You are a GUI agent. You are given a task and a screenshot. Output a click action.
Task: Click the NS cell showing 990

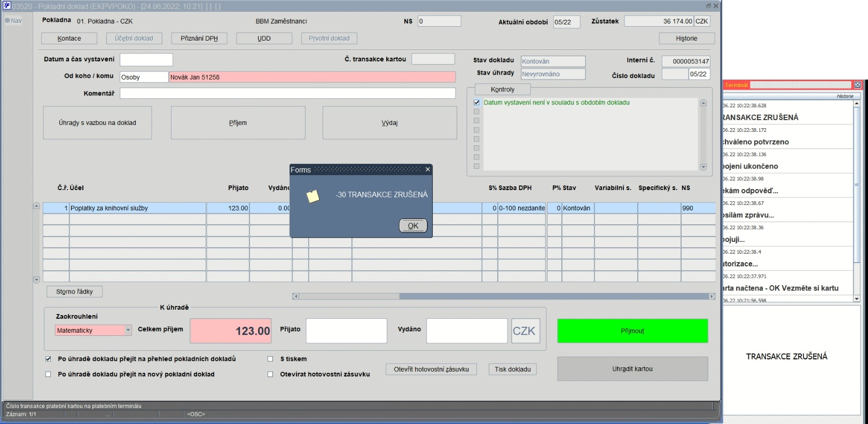pos(698,208)
